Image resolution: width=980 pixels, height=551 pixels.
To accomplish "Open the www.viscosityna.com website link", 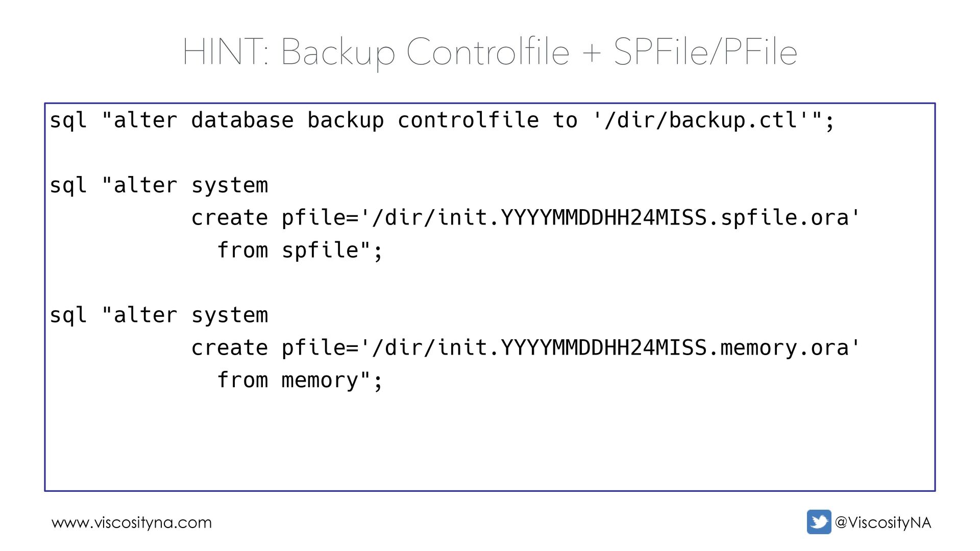I will pyautogui.click(x=132, y=522).
